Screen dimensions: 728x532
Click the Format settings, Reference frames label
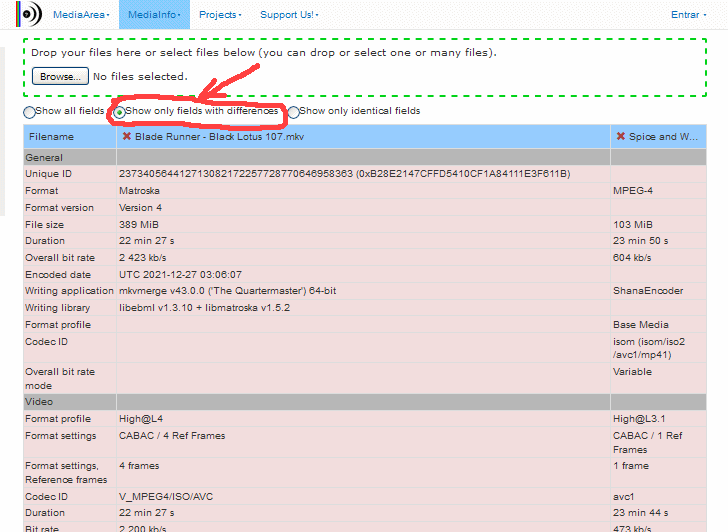[66, 473]
